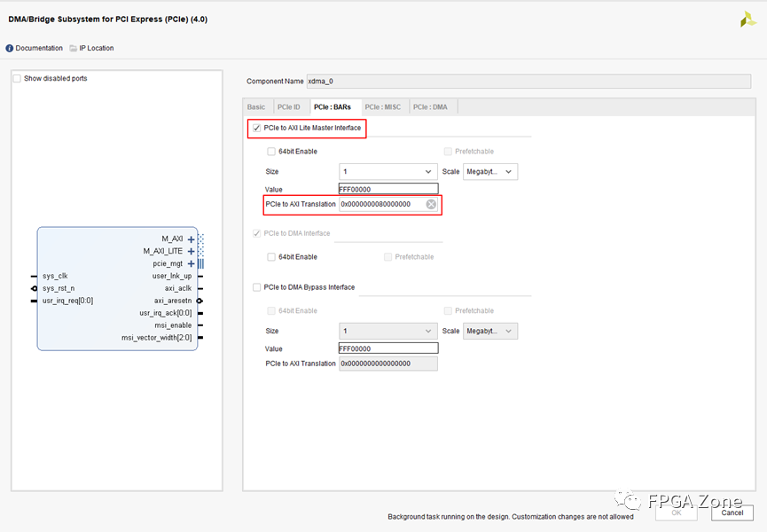
Task: Select the axi_aclk port label
Action: click(178, 288)
